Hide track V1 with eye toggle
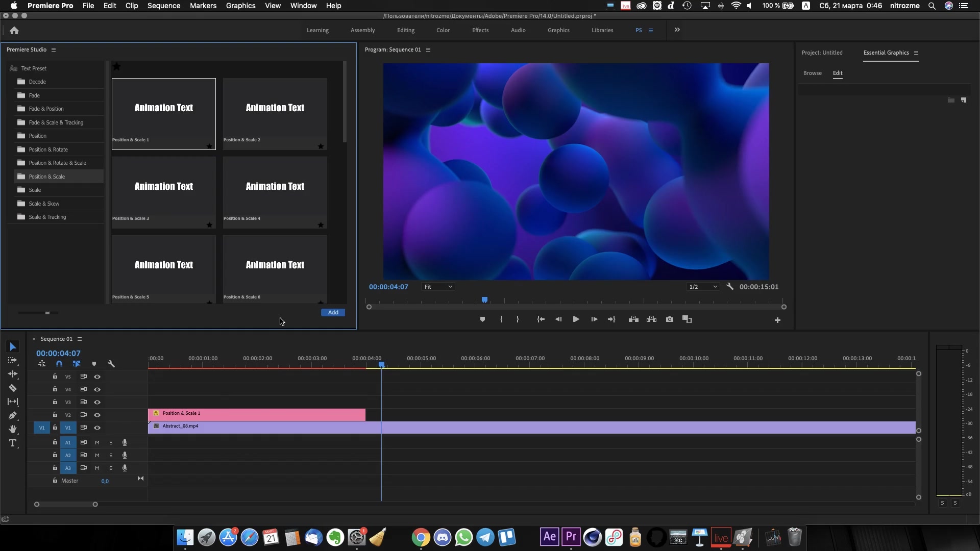 tap(97, 428)
